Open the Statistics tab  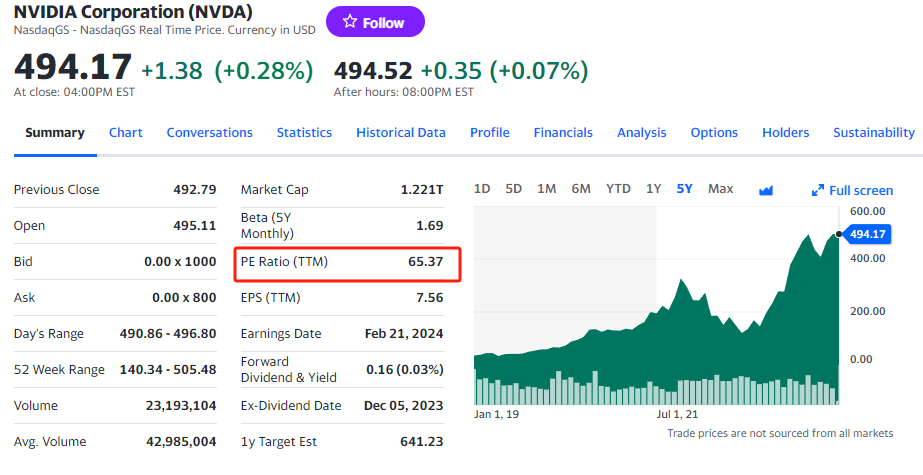click(x=304, y=132)
